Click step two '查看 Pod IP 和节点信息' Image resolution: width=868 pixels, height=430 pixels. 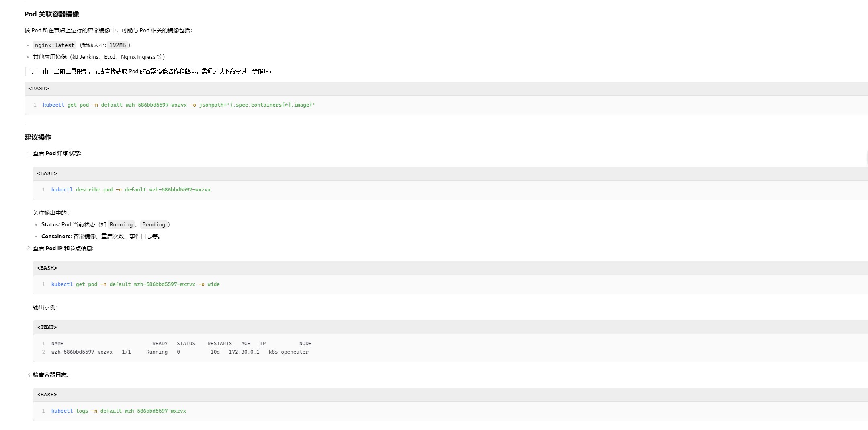(x=63, y=248)
